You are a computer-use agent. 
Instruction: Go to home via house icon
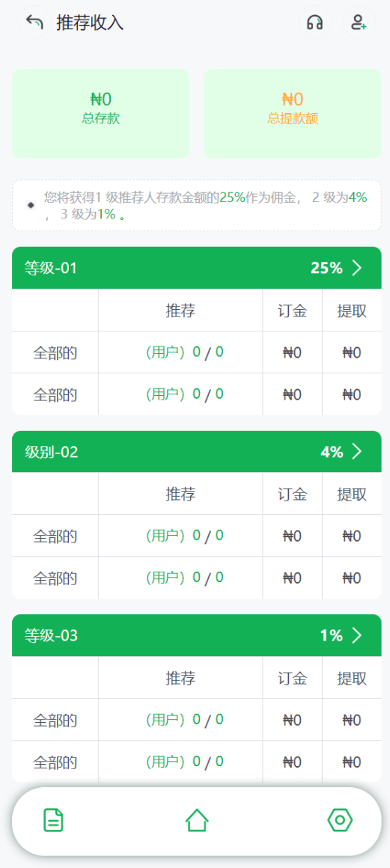point(197,820)
